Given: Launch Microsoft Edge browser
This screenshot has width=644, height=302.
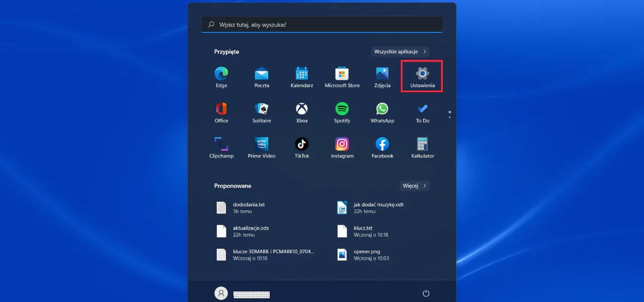Looking at the screenshot, I should coord(221,75).
